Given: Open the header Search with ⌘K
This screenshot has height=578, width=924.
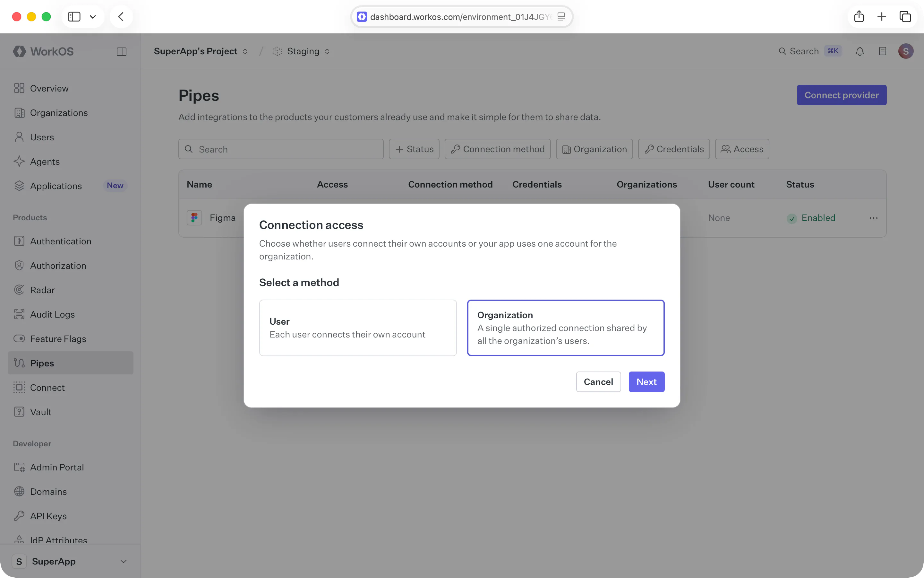Looking at the screenshot, I should [809, 51].
